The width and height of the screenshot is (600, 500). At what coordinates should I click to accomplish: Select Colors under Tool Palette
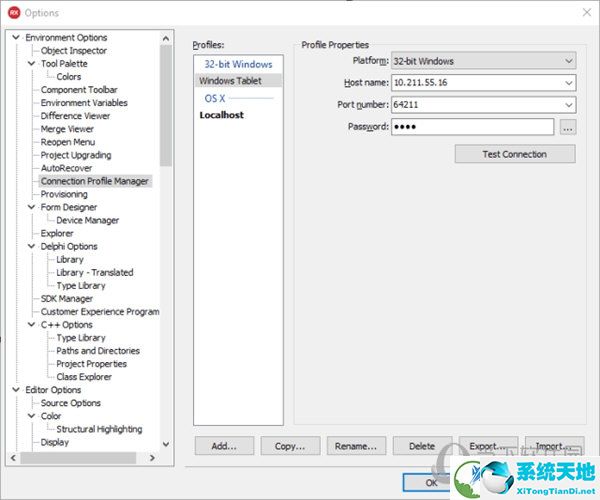pyautogui.click(x=68, y=77)
